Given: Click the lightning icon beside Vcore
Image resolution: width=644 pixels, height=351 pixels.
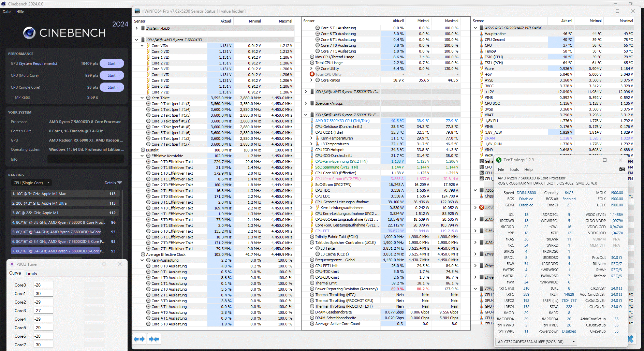Looking at the screenshot, I should [481, 69].
